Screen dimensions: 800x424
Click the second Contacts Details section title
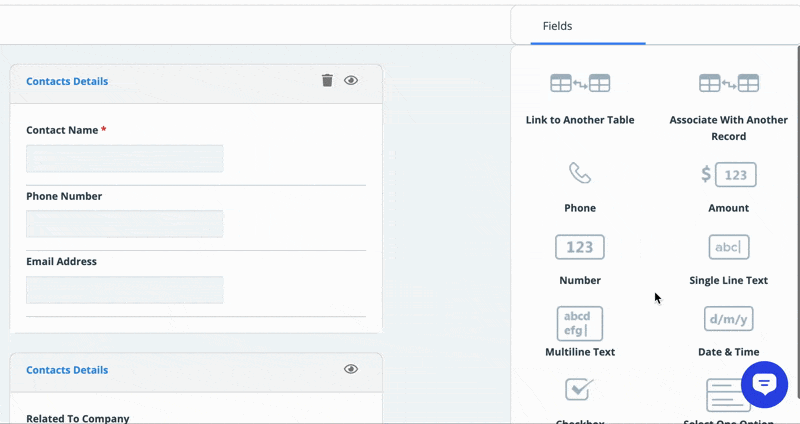67,370
